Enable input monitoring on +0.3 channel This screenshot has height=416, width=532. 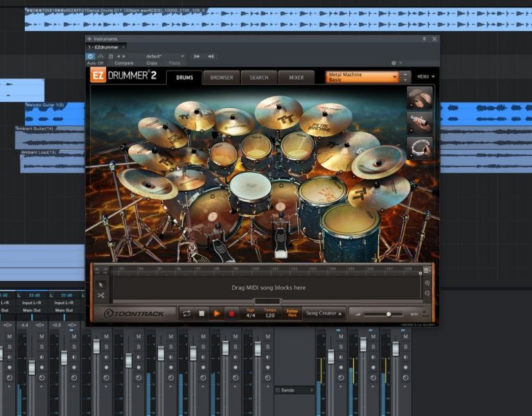click(x=74, y=357)
